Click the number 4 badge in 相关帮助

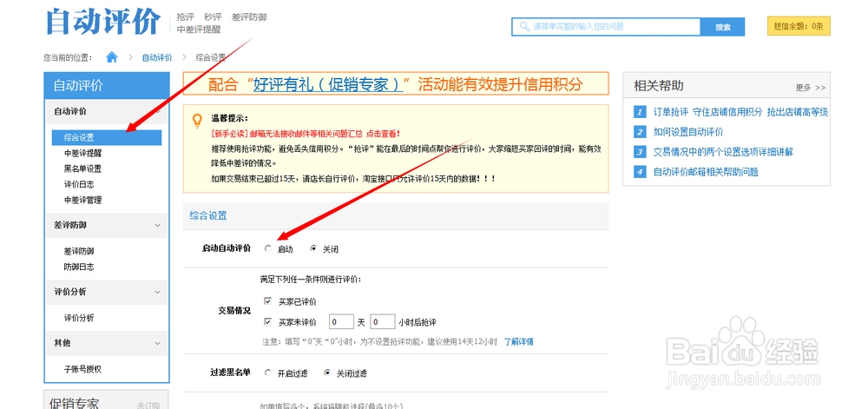[x=640, y=172]
